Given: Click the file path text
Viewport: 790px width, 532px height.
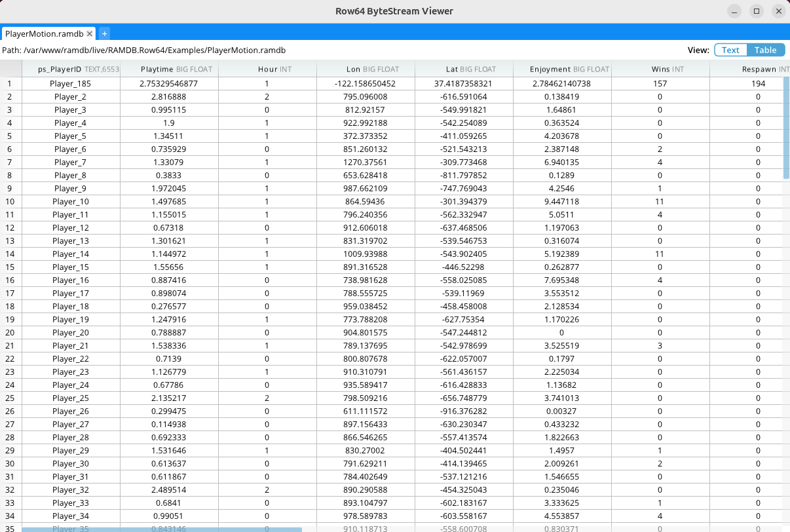Looking at the screenshot, I should pyautogui.click(x=143, y=50).
